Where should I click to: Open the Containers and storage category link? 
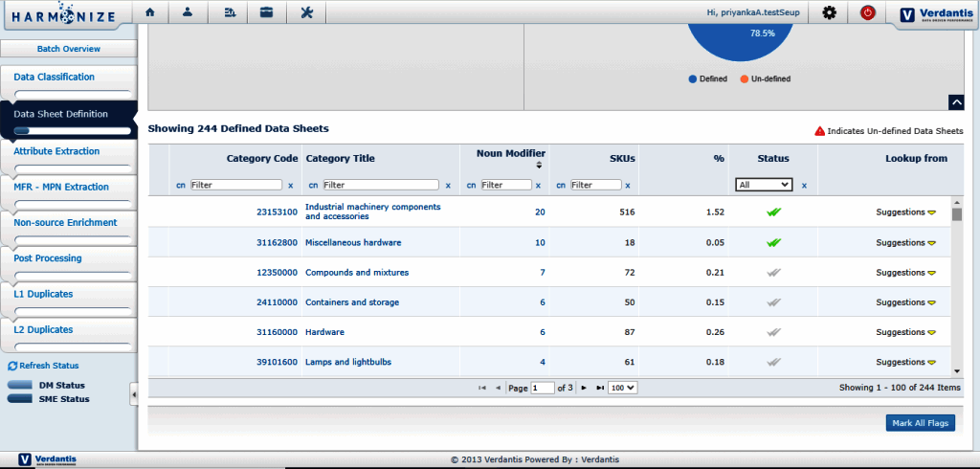click(351, 302)
